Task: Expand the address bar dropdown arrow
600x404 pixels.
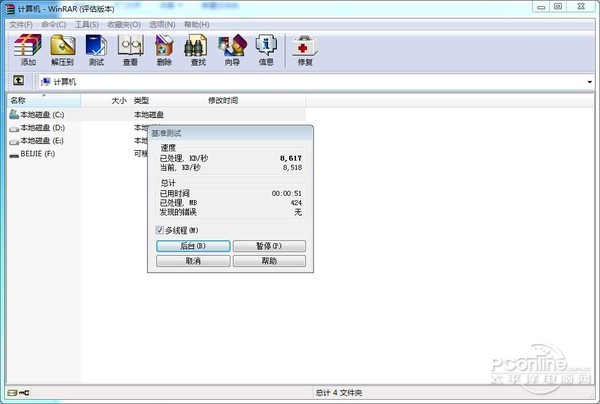Action: [x=589, y=82]
